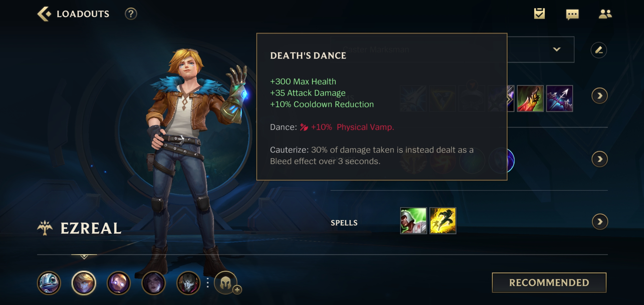This screenshot has height=305, width=644.
Task: Select the Ezreal champion portrait
Action: 84,283
